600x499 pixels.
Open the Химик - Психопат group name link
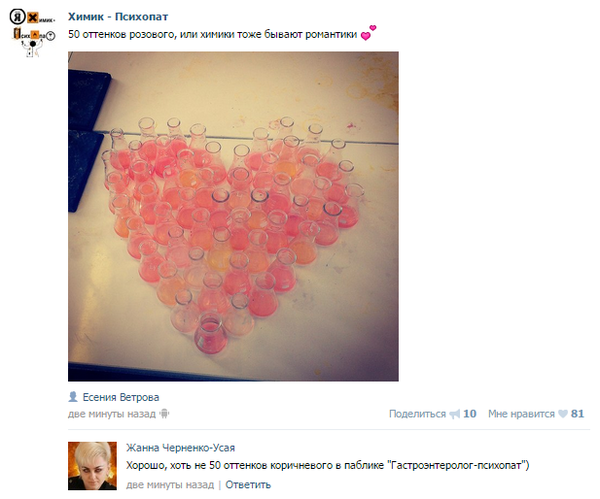pyautogui.click(x=118, y=17)
